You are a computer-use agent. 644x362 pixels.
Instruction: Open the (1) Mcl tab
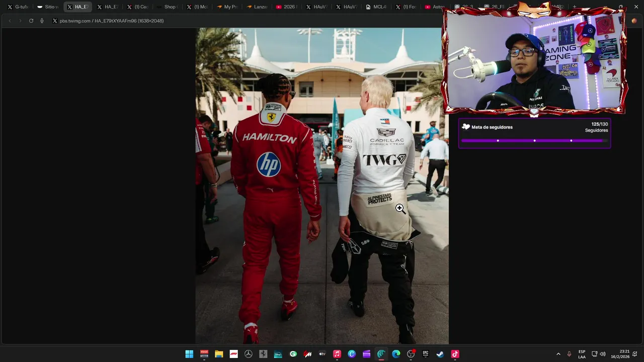tap(197, 7)
